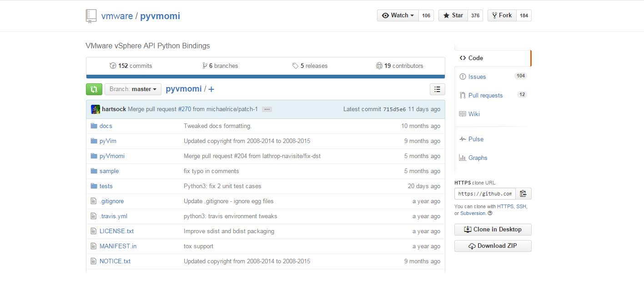
Task: Click the pyVim folder icon
Action: point(94,141)
